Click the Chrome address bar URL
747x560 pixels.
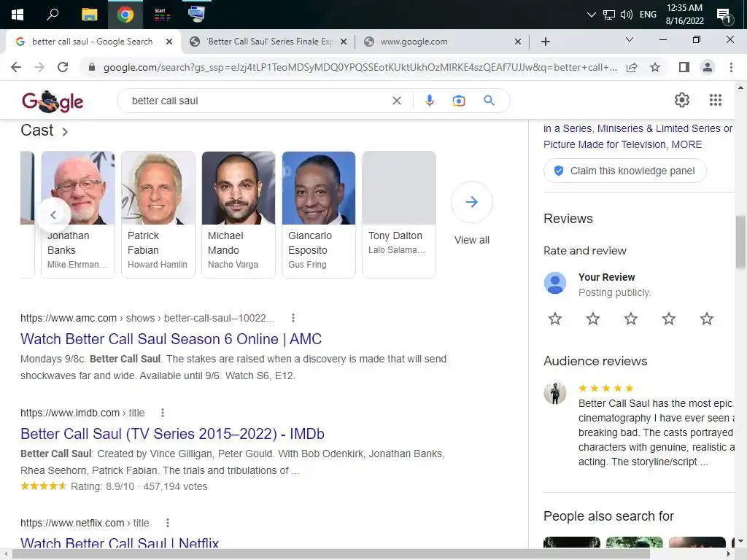[360, 67]
